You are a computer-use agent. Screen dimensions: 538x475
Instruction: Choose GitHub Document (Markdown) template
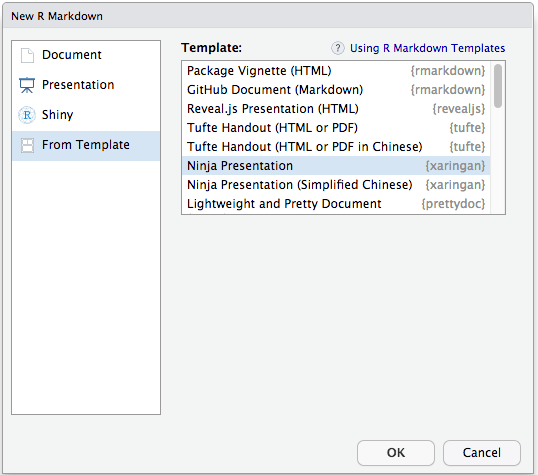(336, 90)
